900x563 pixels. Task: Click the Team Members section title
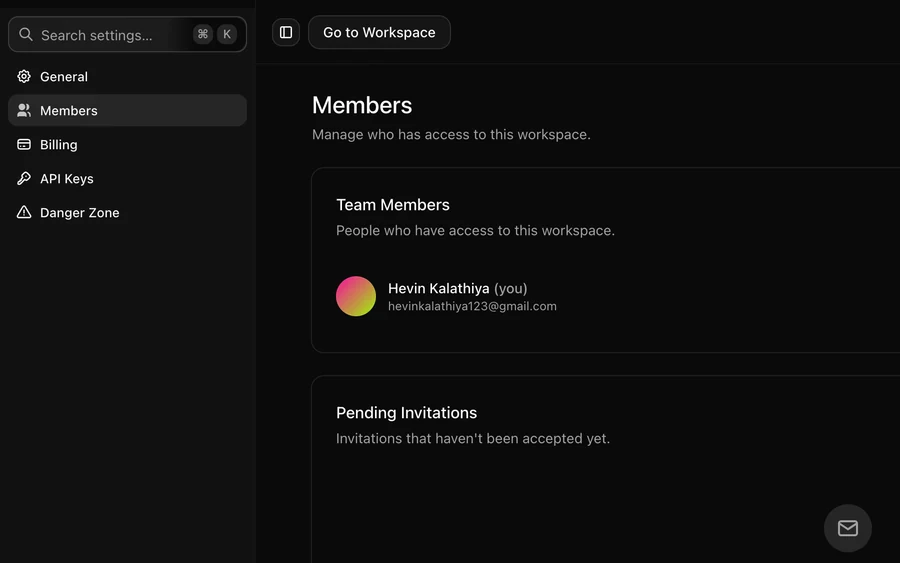pos(393,205)
